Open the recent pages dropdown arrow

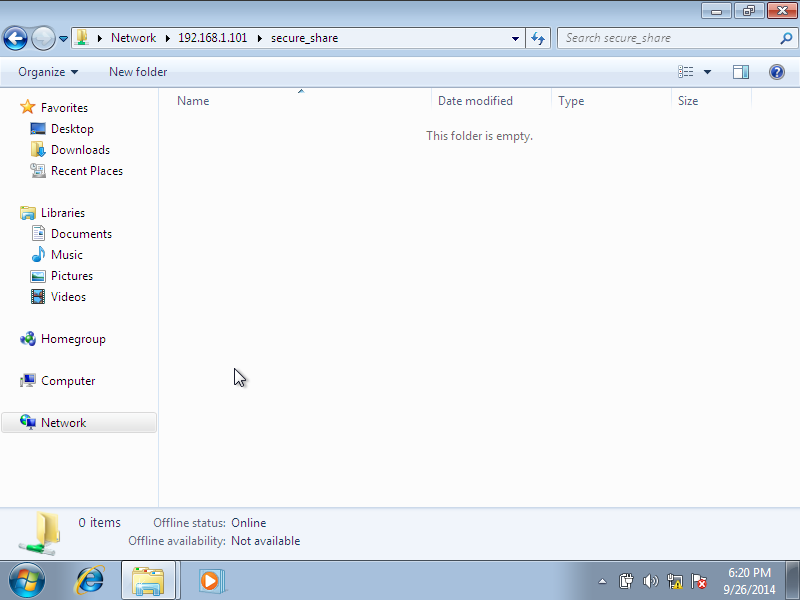click(63, 39)
